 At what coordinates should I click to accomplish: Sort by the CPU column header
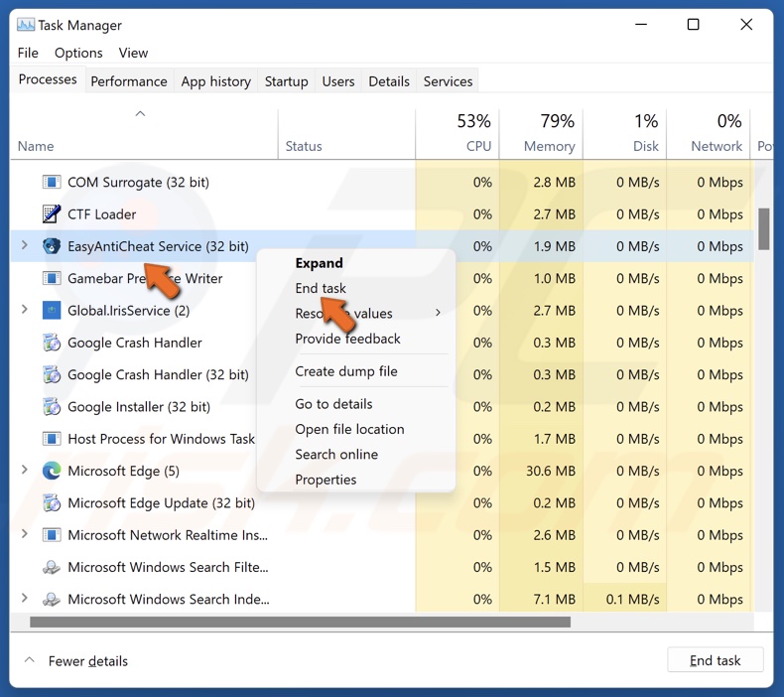(457, 134)
